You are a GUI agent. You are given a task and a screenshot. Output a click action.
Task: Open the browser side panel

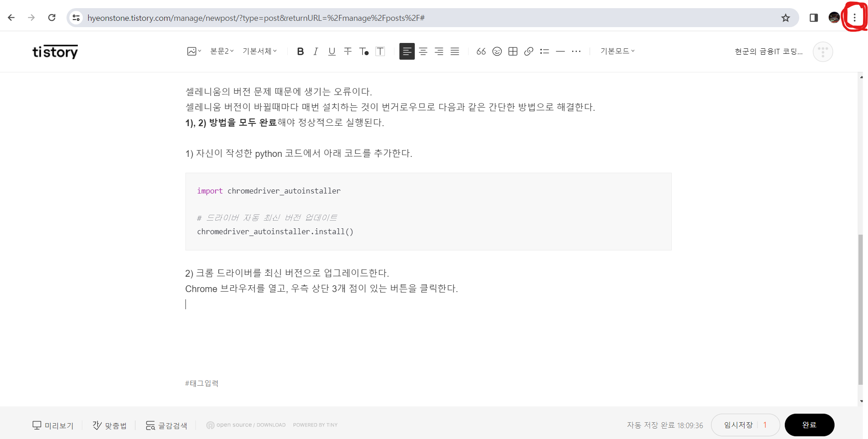(814, 18)
